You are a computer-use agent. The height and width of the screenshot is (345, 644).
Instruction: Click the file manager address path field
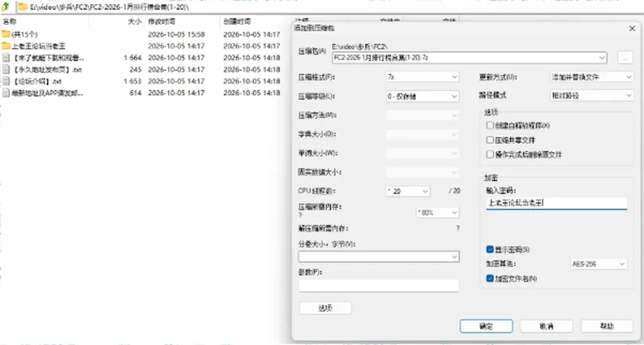click(329, 7)
